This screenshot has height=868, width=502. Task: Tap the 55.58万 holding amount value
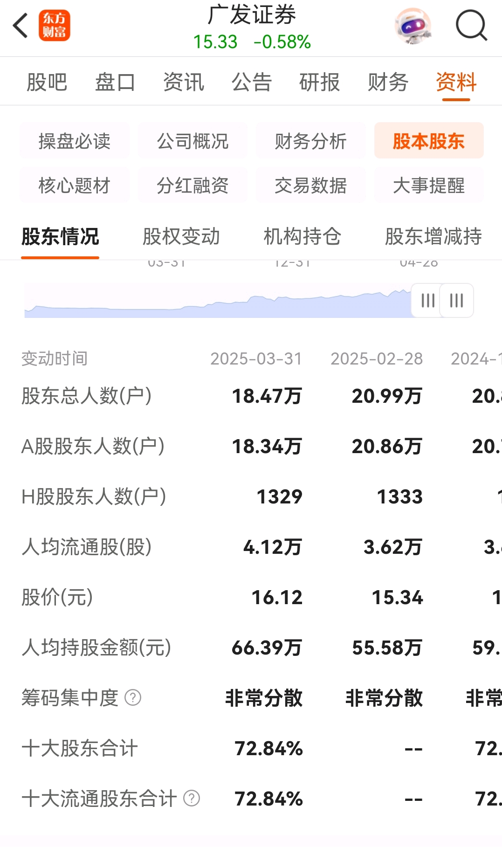click(x=387, y=648)
